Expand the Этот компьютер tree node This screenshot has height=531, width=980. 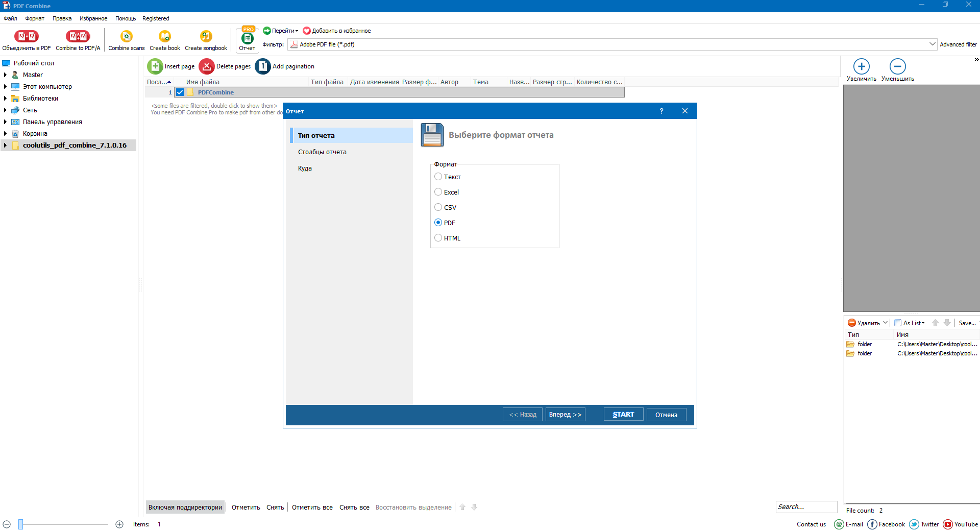(5, 87)
